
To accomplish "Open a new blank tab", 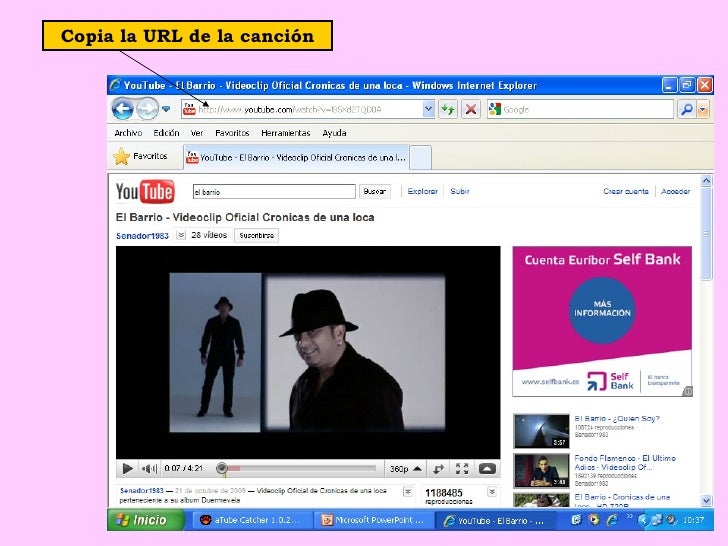I will [x=421, y=157].
